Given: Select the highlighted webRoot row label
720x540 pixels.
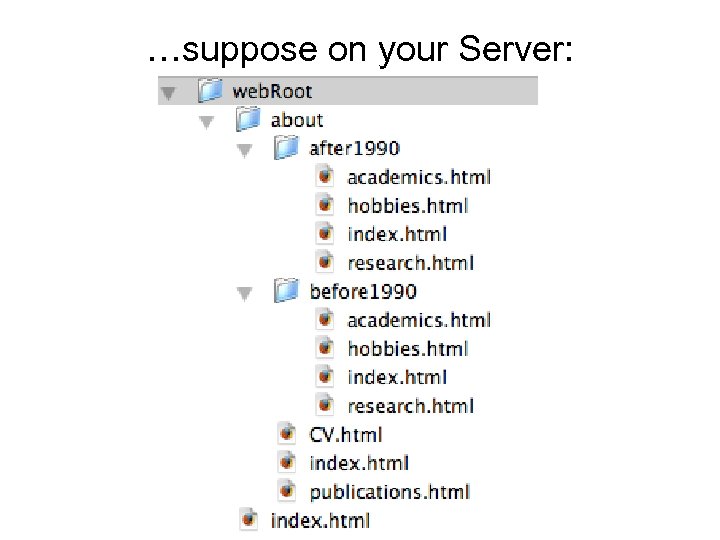Looking at the screenshot, I should coord(272,91).
